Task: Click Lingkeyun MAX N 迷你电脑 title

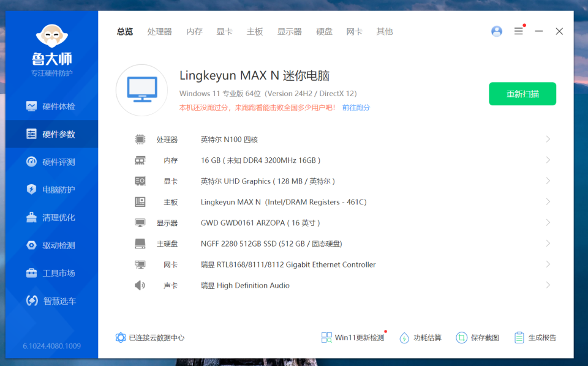Action: click(x=254, y=76)
